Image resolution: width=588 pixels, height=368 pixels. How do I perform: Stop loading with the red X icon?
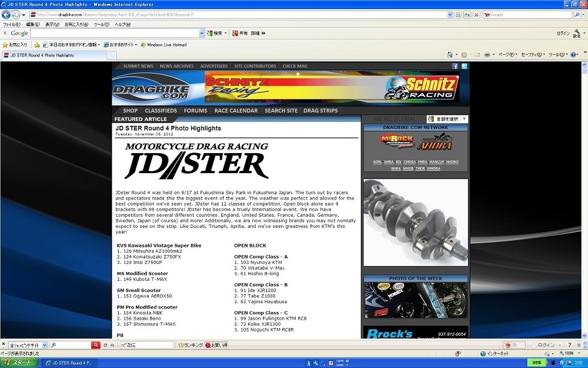[x=476, y=15]
